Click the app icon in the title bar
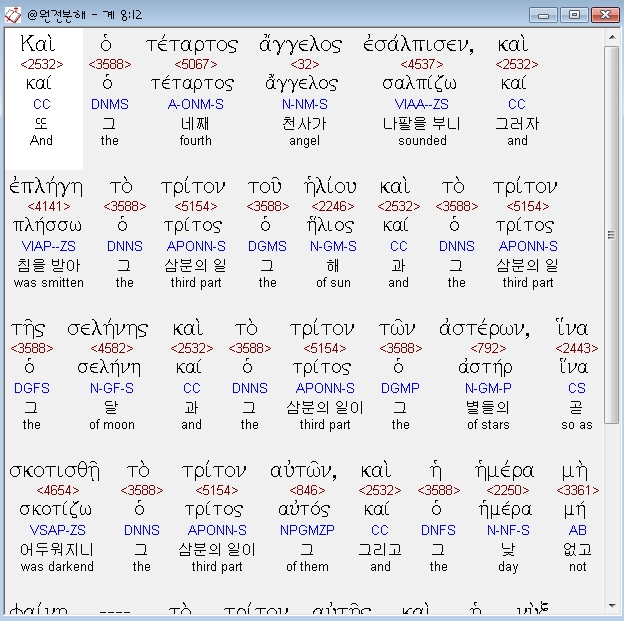 (12, 15)
